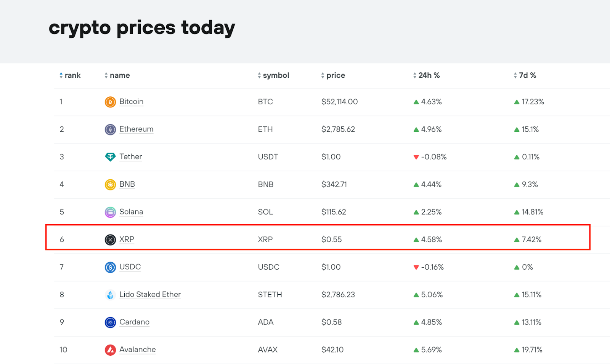
Task: Open the Tether link
Action: 130,156
